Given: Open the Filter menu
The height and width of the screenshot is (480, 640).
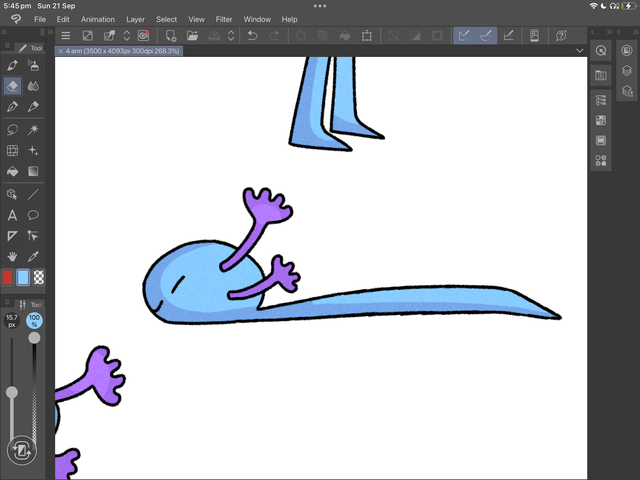Looking at the screenshot, I should click(224, 19).
